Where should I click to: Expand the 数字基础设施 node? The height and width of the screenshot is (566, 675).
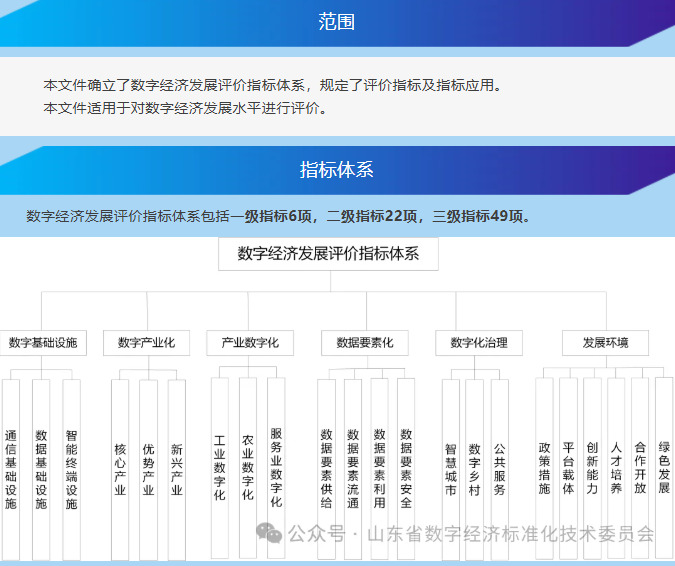(x=43, y=343)
